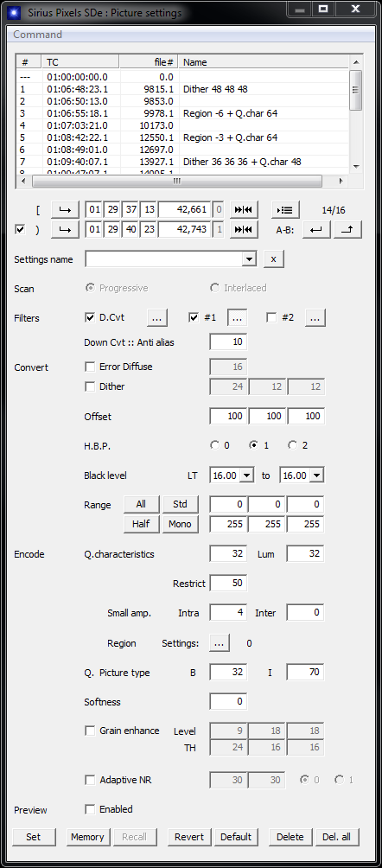Open the Black level 'to' dropdown

click(317, 475)
